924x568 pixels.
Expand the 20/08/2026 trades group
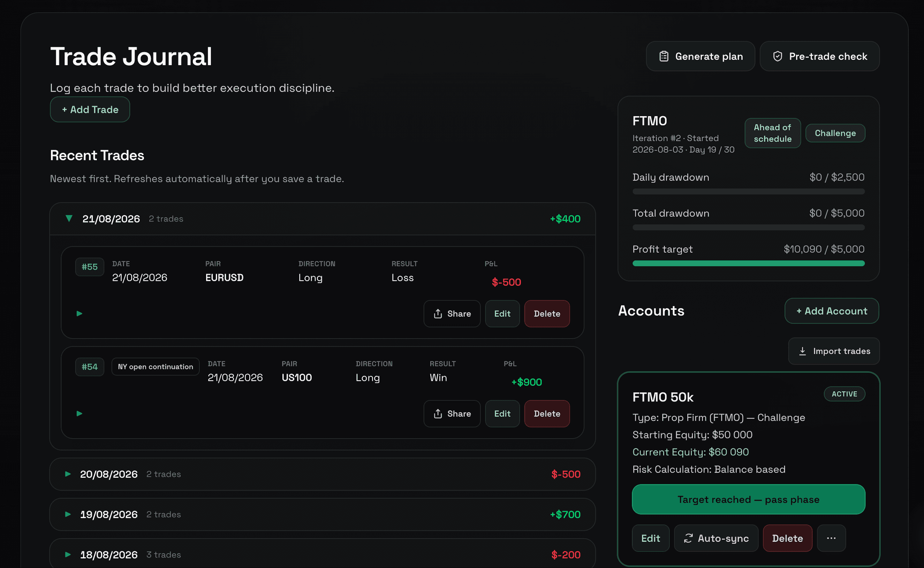(68, 474)
